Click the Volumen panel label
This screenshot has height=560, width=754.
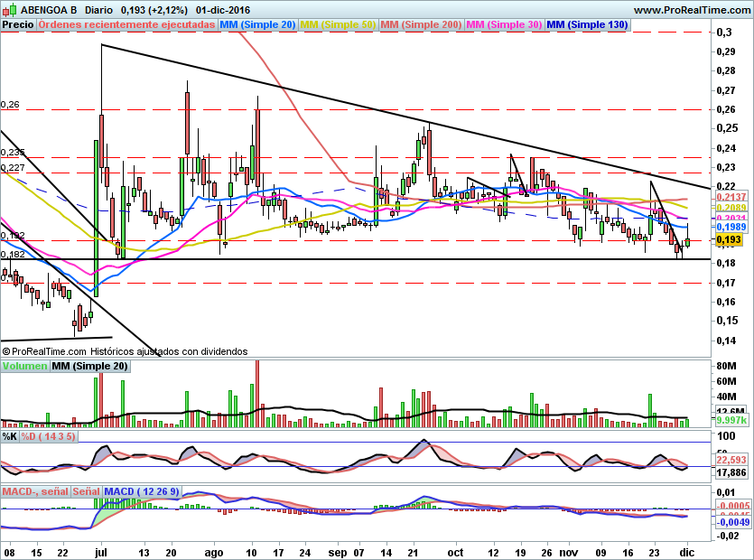[x=24, y=366]
